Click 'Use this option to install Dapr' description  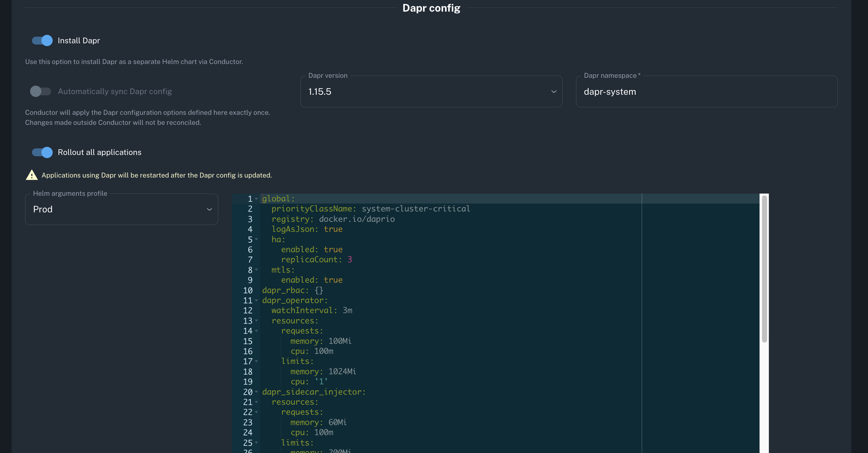pos(134,62)
